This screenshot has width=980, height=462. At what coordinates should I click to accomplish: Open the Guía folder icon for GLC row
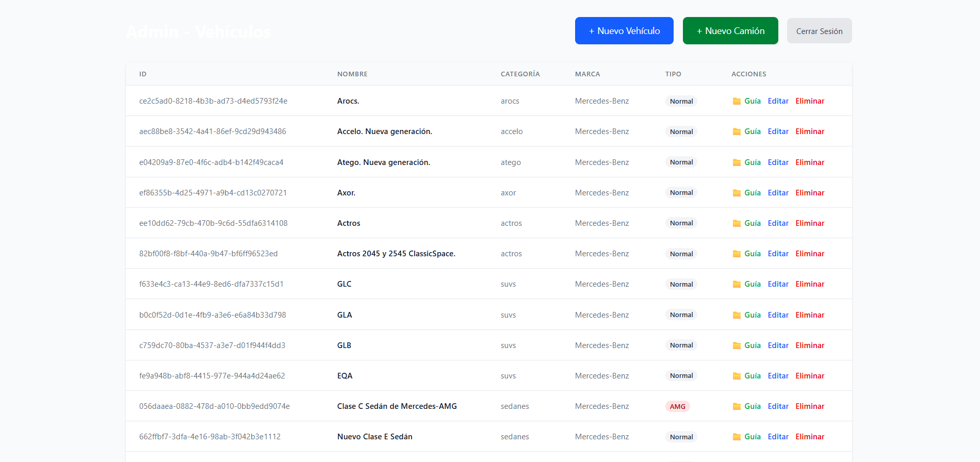pos(737,284)
